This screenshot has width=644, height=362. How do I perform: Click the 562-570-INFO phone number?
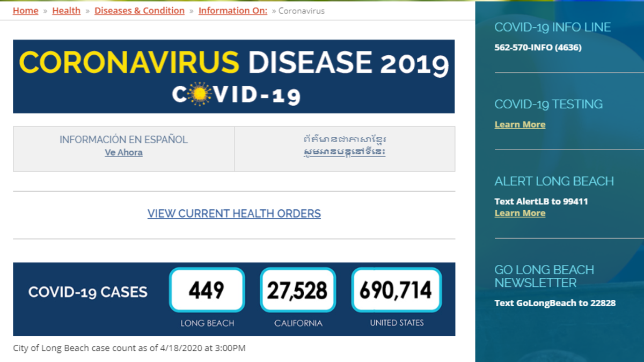(538, 47)
